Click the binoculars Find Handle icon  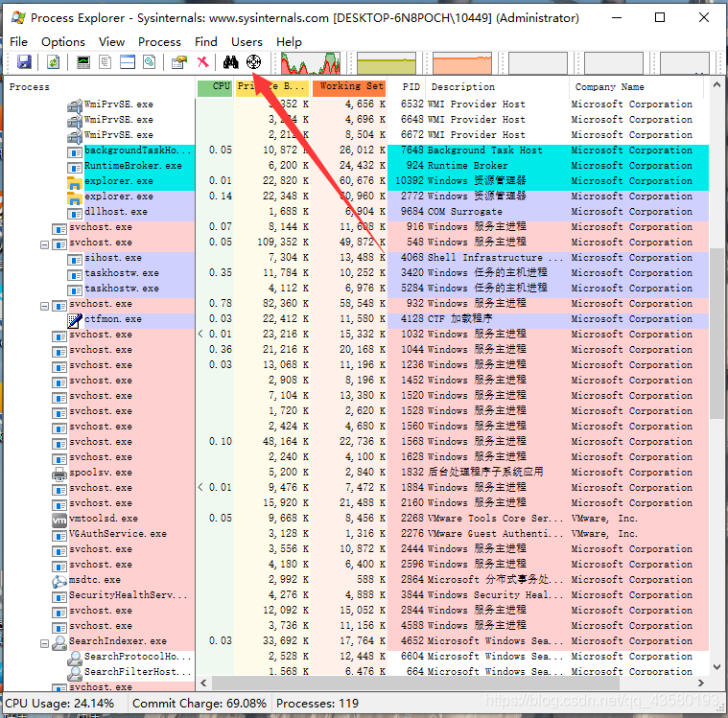tap(231, 61)
